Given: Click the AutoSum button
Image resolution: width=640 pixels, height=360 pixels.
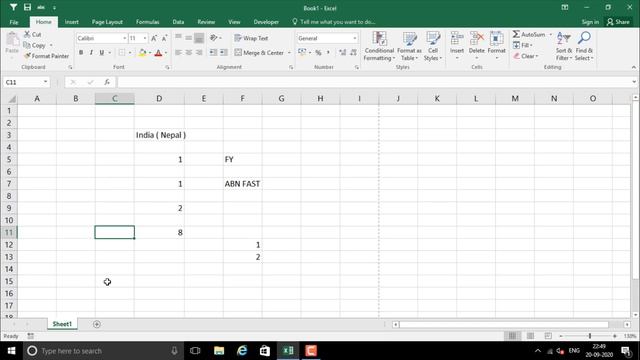Looking at the screenshot, I should (529, 35).
